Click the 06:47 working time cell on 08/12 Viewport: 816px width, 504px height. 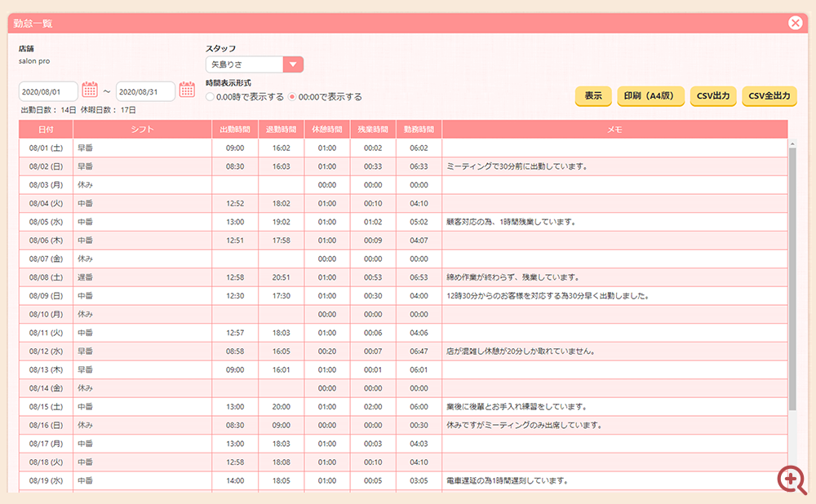(x=419, y=351)
